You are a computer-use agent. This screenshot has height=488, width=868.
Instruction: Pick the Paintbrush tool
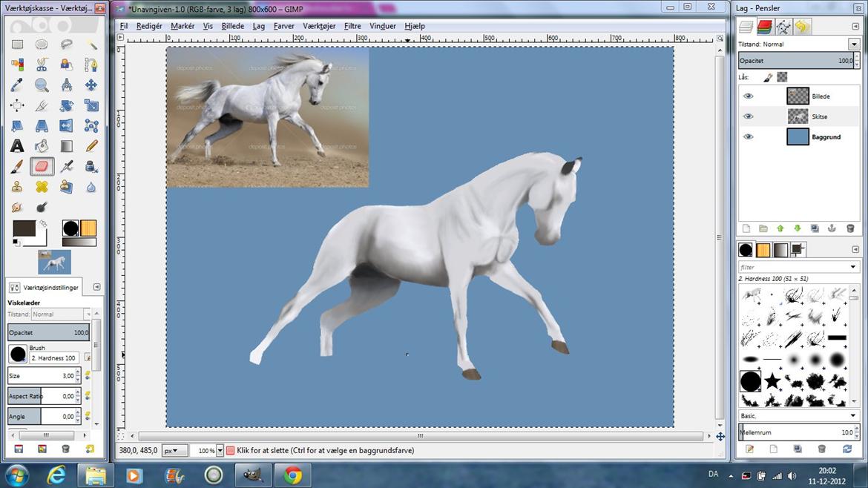(17, 166)
